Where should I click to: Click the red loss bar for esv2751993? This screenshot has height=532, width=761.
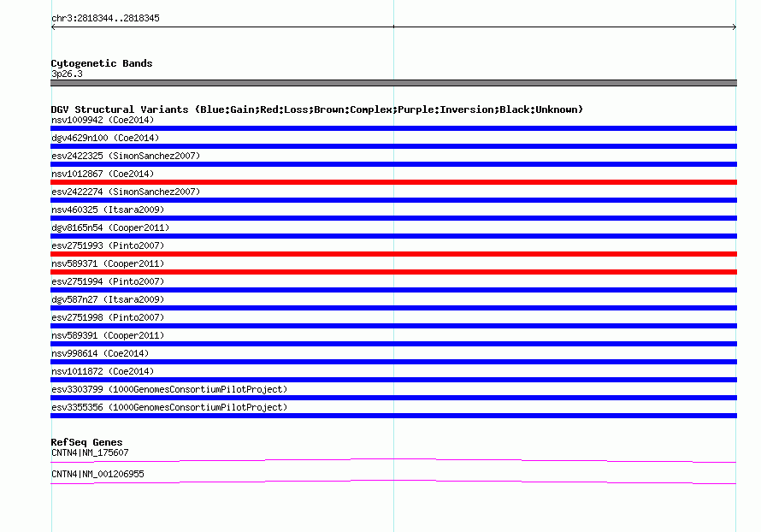pyautogui.click(x=393, y=254)
